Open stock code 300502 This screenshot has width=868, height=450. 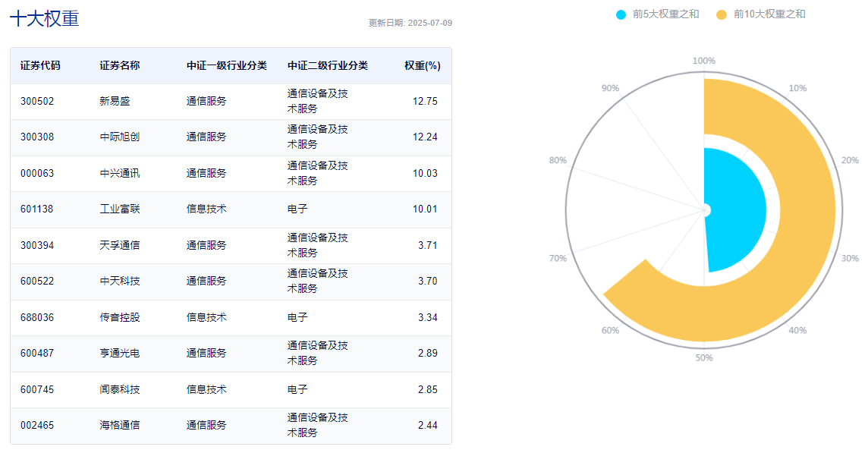tap(37, 101)
